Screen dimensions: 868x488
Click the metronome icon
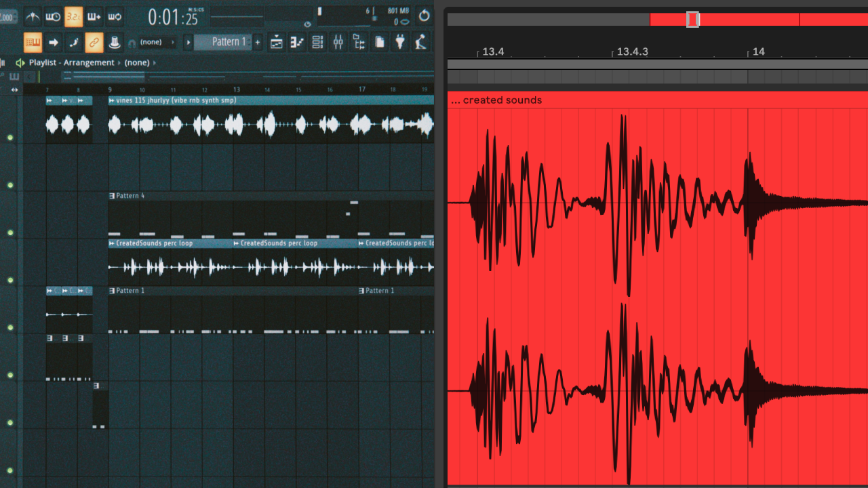[x=32, y=16]
